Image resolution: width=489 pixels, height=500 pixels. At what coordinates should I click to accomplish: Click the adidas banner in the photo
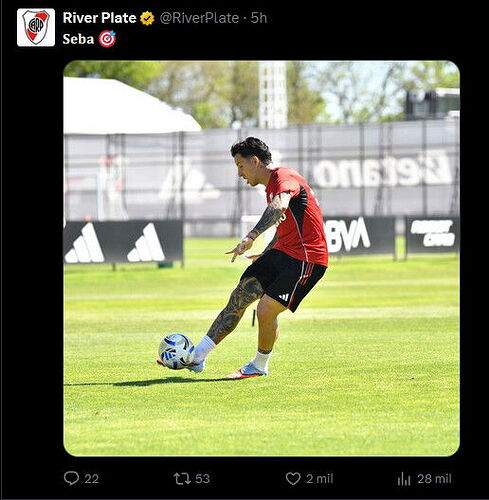point(123,242)
